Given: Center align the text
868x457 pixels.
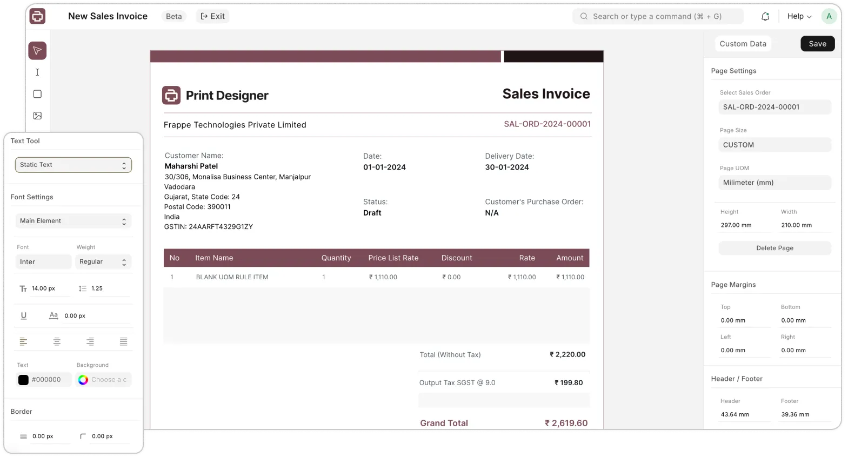Looking at the screenshot, I should point(57,341).
